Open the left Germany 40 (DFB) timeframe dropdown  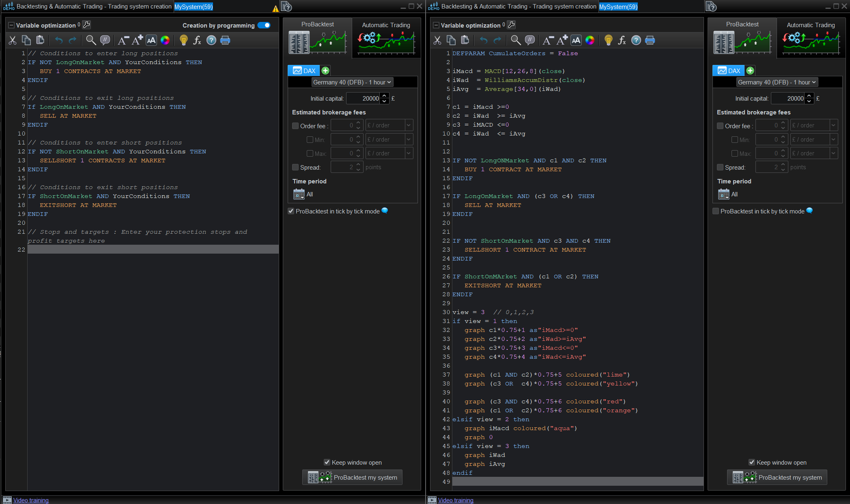tap(352, 82)
